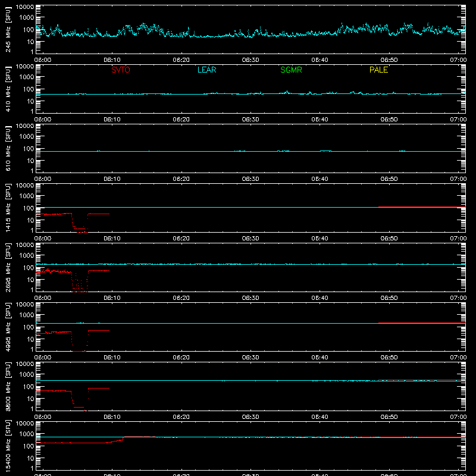Click the cyan LEAR station legend label
Screen dimensions: 476x476
pyautogui.click(x=206, y=70)
